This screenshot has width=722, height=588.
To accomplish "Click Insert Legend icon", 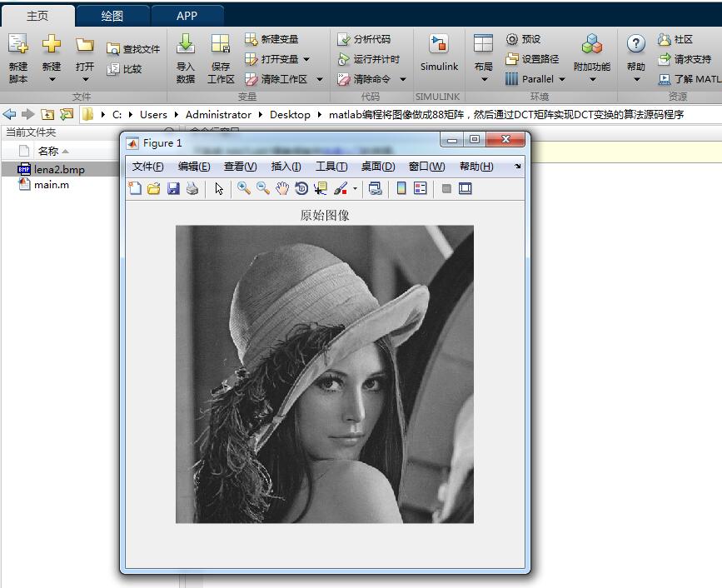I will pyautogui.click(x=421, y=188).
